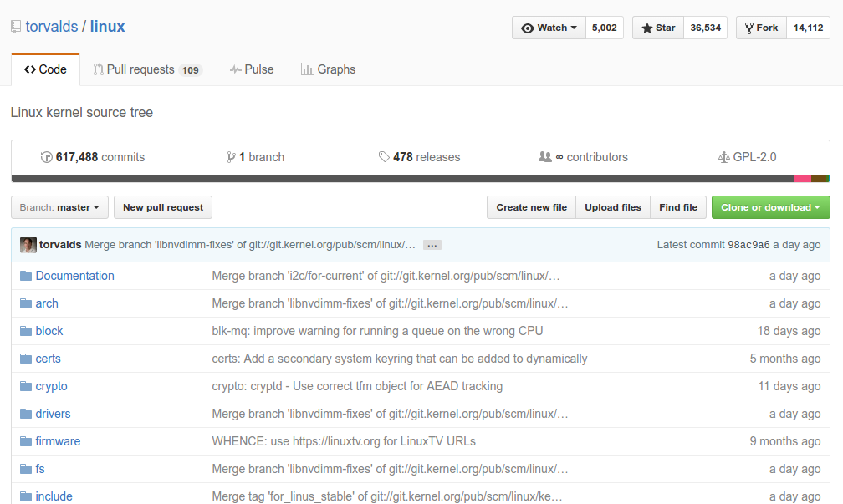843x504 pixels.
Task: Click the Graphs bar chart icon
Action: [307, 69]
